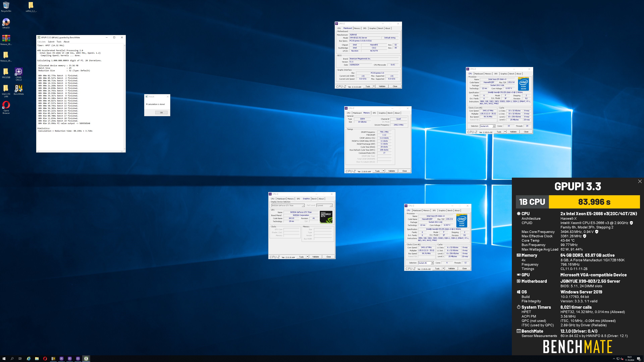Launch CPUID CPU-Z desktop shortcut

18,74
